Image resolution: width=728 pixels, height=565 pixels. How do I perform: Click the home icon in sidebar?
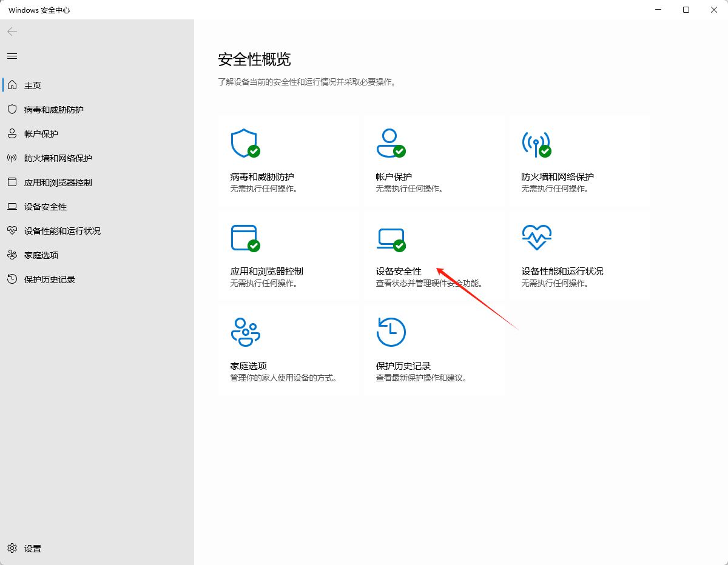(x=12, y=85)
